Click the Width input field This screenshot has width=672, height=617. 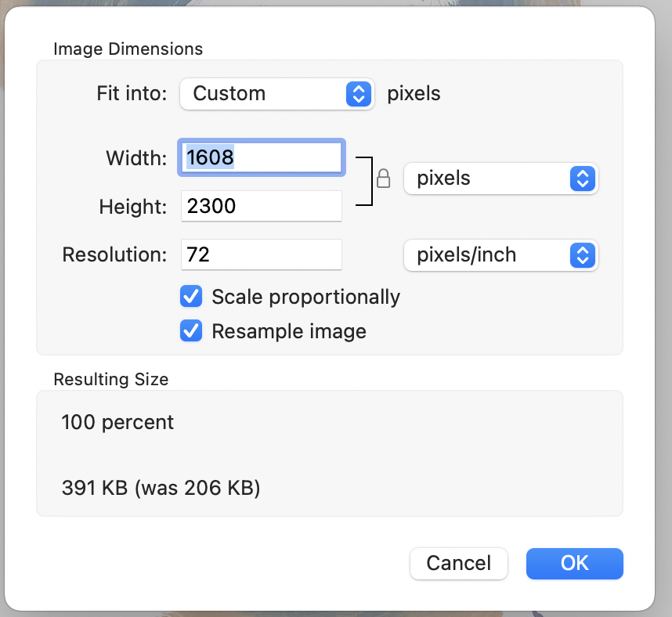click(262, 157)
